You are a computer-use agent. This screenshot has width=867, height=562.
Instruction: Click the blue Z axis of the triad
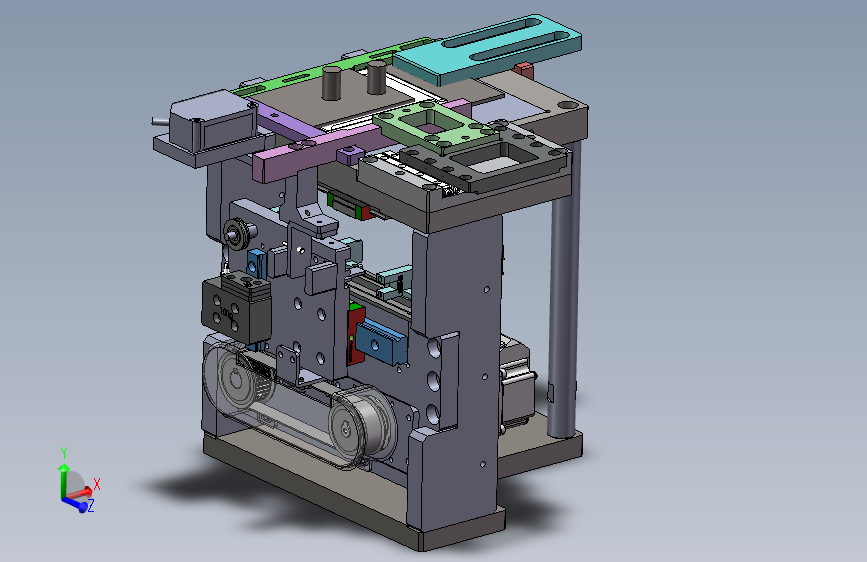tap(75, 503)
